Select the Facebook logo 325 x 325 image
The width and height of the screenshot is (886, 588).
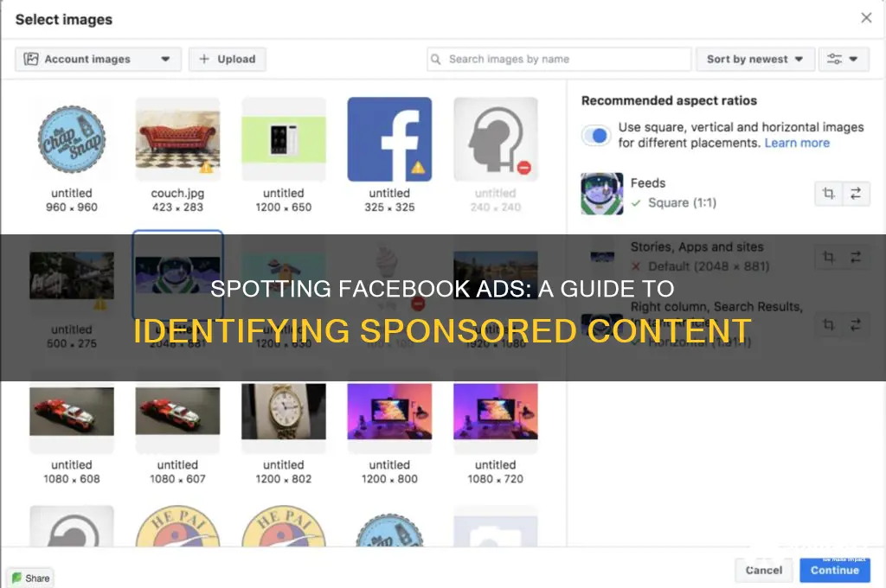pos(389,139)
